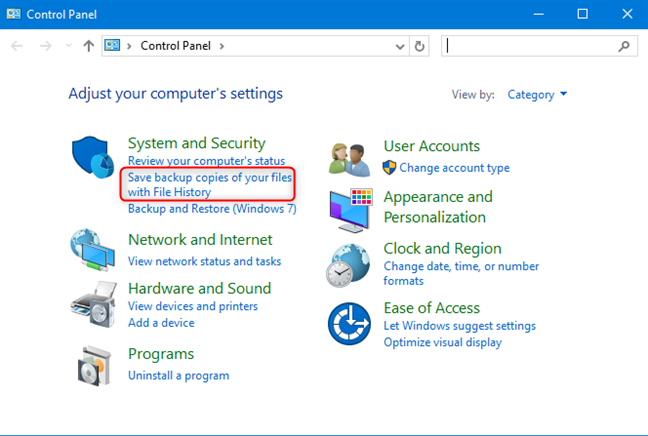Select Uninstall a program
This screenshot has height=436, width=648.
point(179,376)
